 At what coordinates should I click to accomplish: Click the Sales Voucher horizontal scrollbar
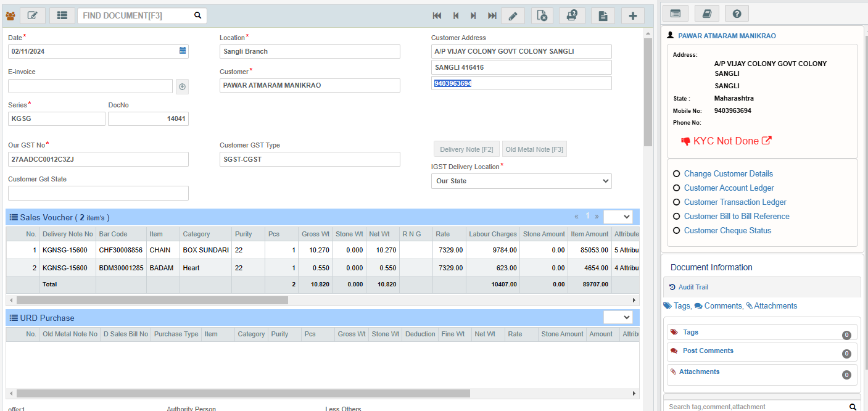coord(152,300)
